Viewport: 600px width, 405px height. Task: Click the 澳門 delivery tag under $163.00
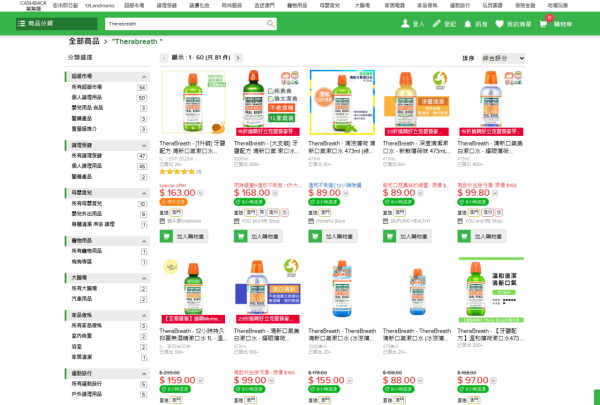point(176,212)
